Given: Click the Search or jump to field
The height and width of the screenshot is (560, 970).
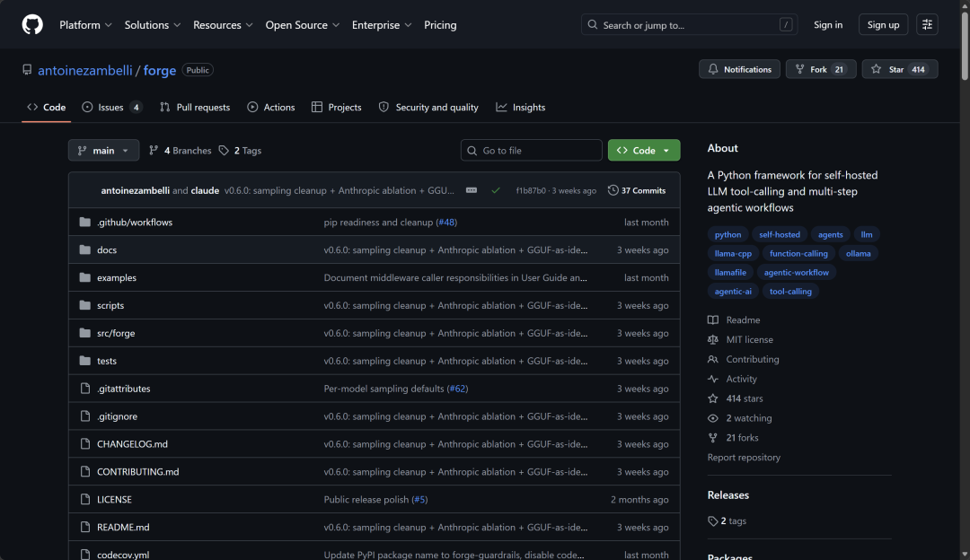Looking at the screenshot, I should (x=689, y=25).
